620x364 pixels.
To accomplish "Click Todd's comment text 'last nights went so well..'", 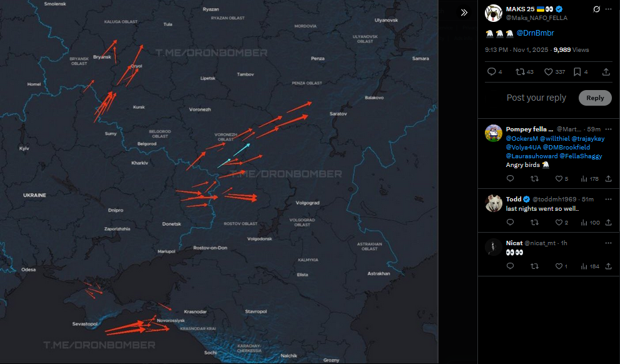I will 542,209.
